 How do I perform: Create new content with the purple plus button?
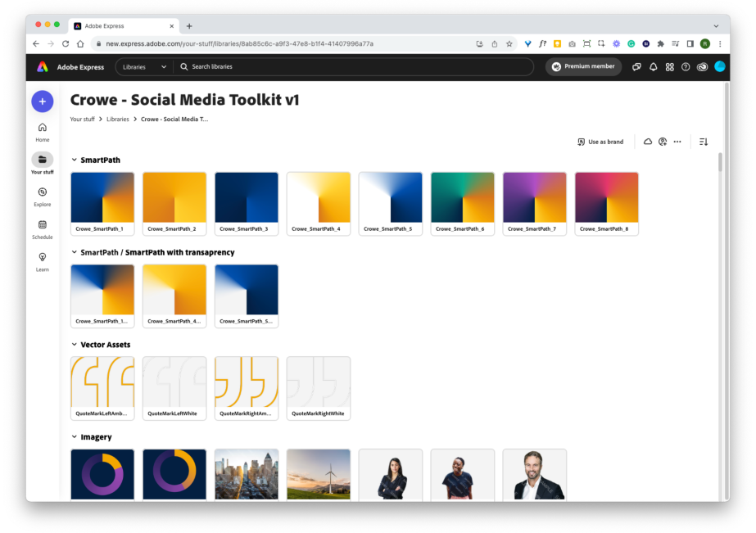pyautogui.click(x=42, y=101)
